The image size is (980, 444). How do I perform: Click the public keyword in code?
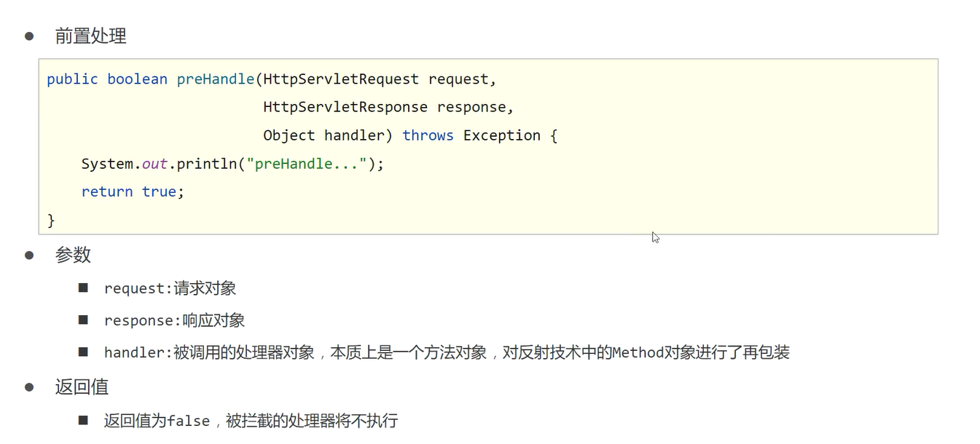[x=72, y=79]
